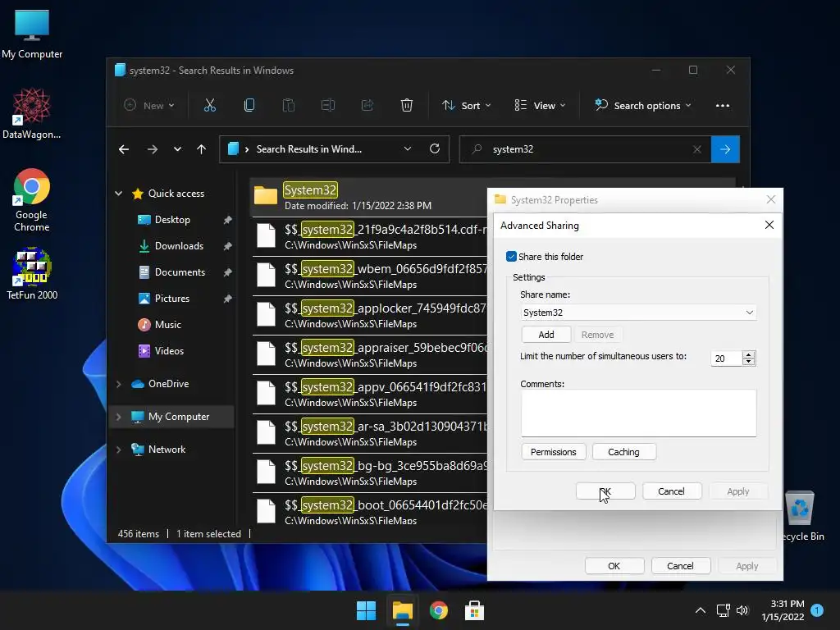The height and width of the screenshot is (630, 840).
Task: Select Pictures in navigation pane
Action: coord(172,299)
